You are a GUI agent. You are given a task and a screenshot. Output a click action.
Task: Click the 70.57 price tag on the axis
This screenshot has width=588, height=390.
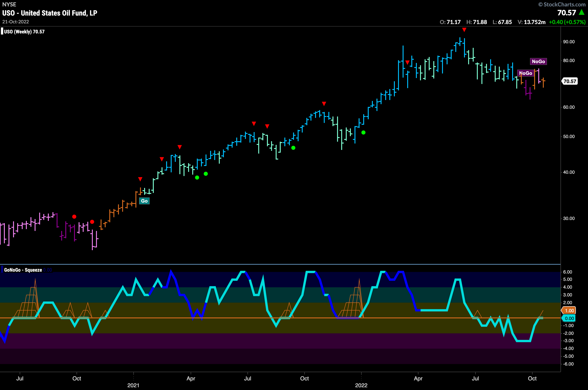[x=570, y=81]
